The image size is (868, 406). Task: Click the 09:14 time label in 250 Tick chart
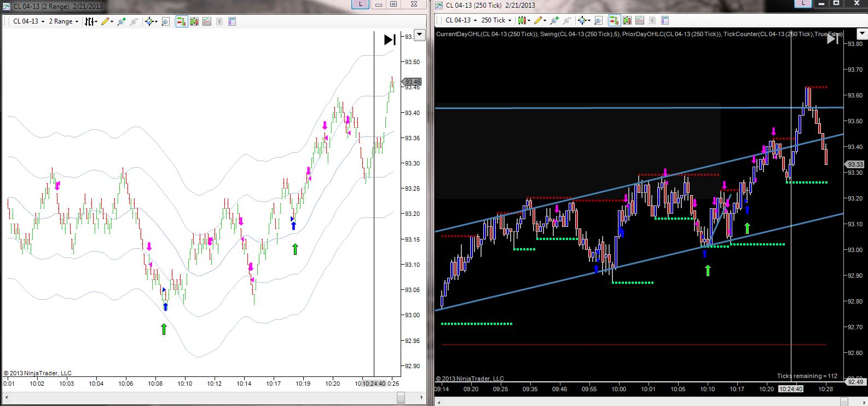[442, 389]
